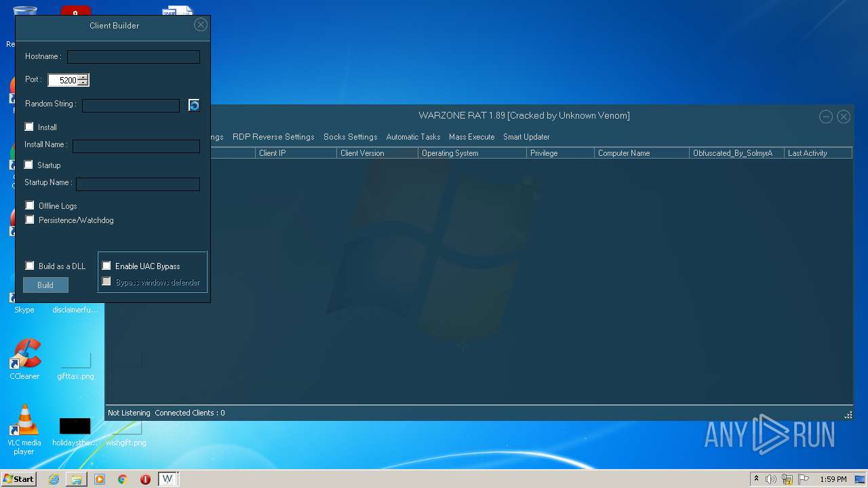The width and height of the screenshot is (868, 488).
Task: Open CCleaner desktop shortcut
Action: tap(24, 359)
